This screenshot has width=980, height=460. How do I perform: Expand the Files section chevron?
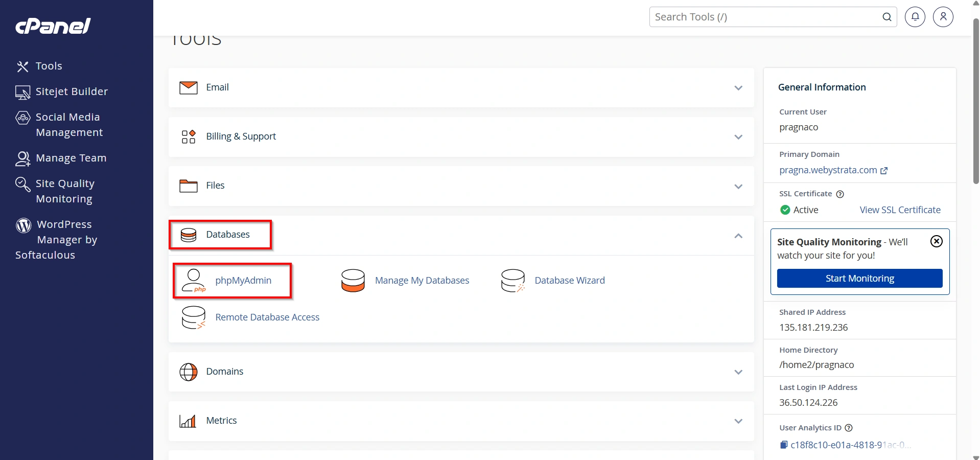[738, 187]
